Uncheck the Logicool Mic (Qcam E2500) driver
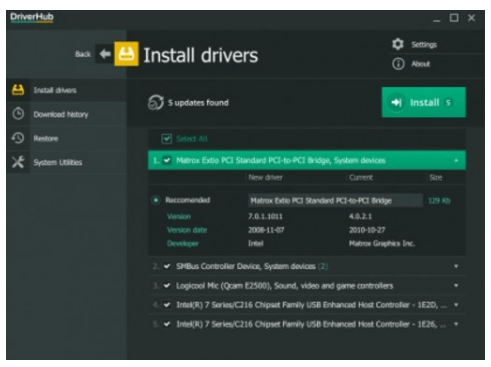 (167, 286)
